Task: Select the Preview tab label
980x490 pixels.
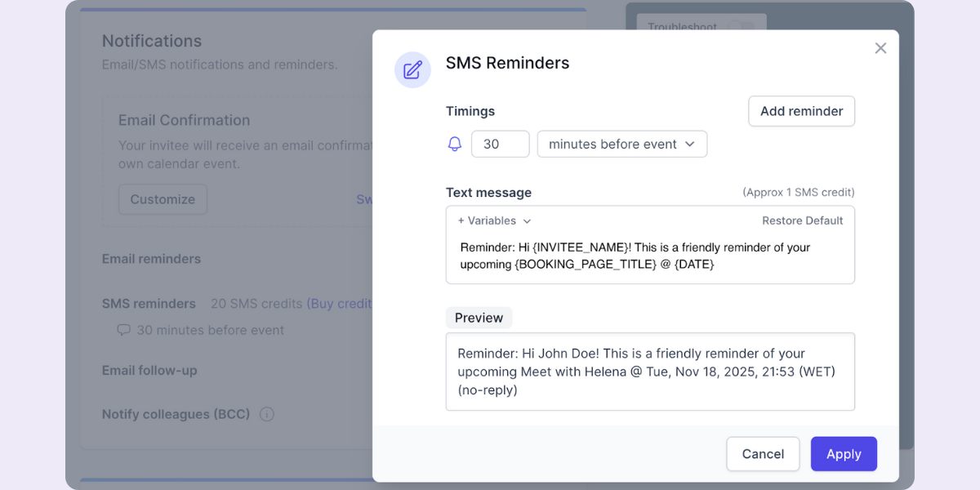Action: [x=479, y=317]
